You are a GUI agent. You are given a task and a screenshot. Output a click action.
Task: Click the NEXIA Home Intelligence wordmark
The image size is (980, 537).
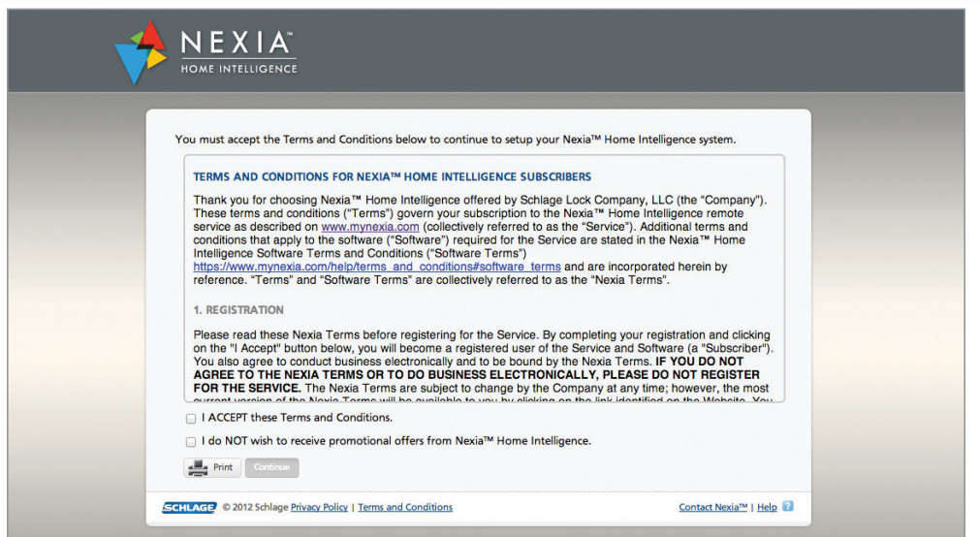238,53
